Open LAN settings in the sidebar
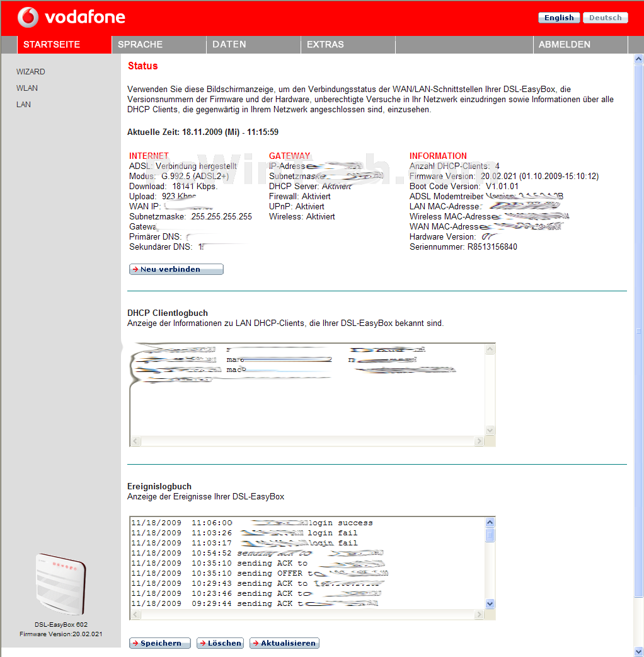Screen dimensions: 644x657 23,104
